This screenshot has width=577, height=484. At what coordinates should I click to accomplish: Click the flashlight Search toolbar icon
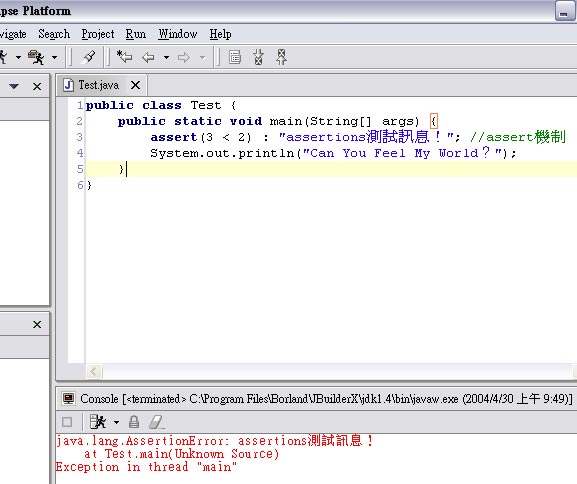(x=88, y=57)
